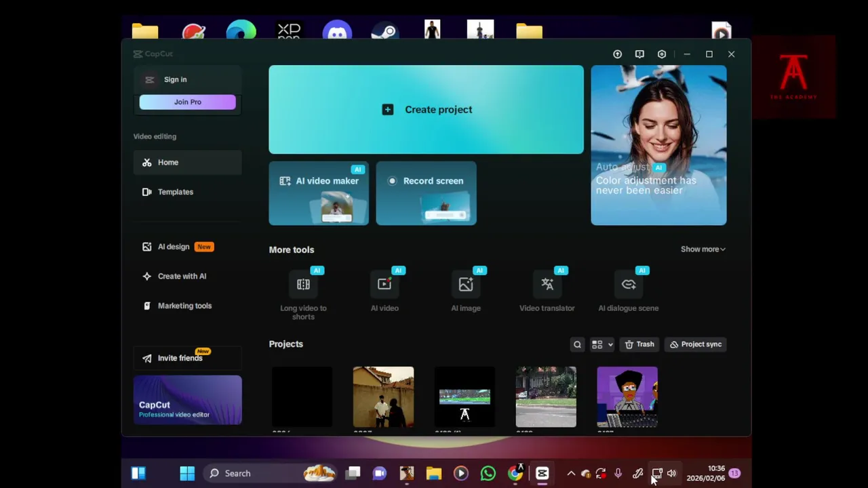The image size is (868, 488).
Task: Click the Join Pro button
Action: click(x=187, y=102)
